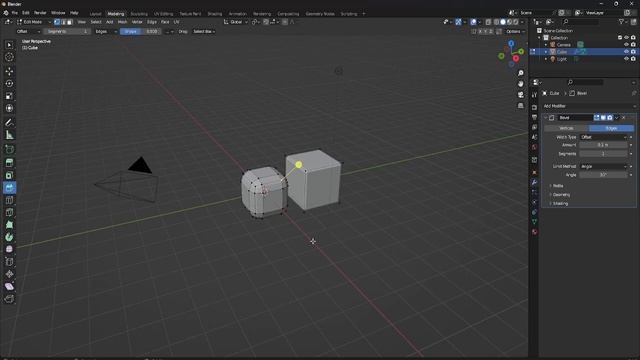Select the Loop Cut tool
Screen dimensions: 640x360
tap(9, 200)
